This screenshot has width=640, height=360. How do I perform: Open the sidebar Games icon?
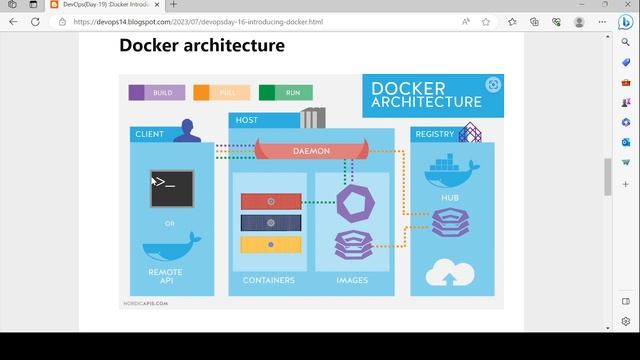click(626, 102)
